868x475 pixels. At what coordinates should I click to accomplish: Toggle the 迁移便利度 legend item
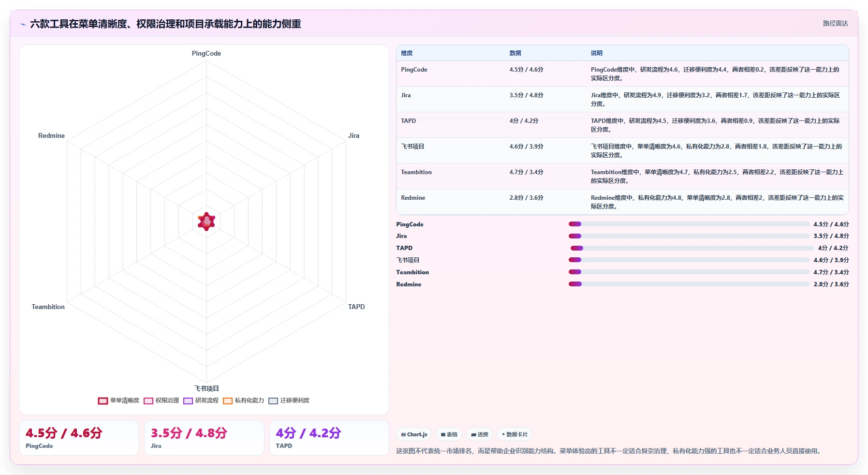pos(289,401)
